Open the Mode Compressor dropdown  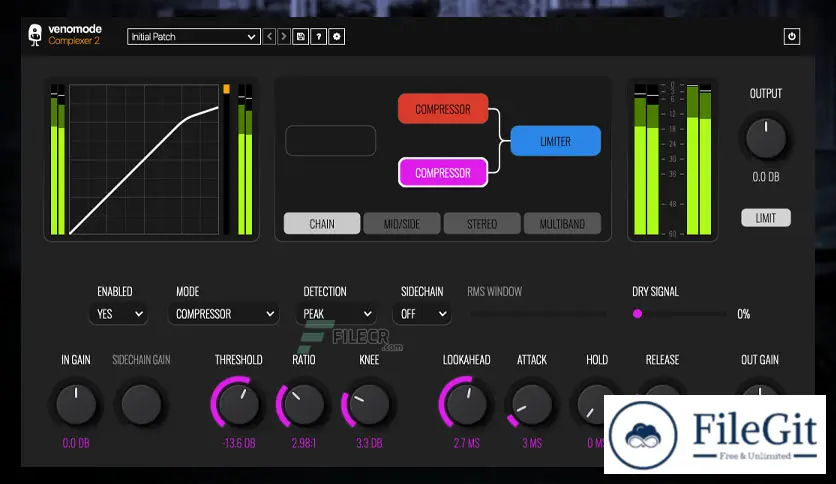(x=223, y=314)
